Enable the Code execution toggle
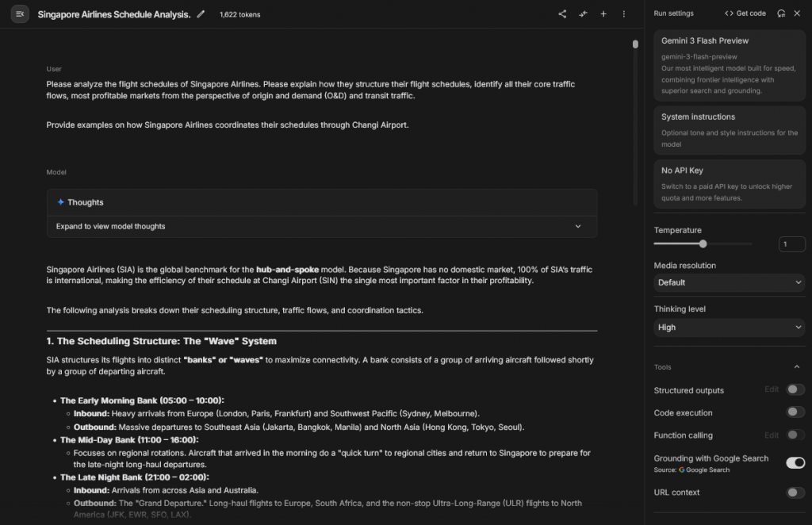The image size is (812, 525). click(x=795, y=412)
